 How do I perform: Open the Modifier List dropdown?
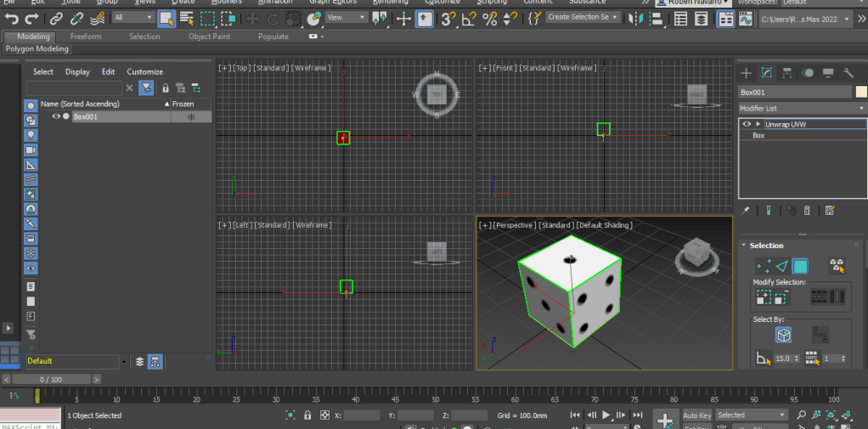coord(802,109)
